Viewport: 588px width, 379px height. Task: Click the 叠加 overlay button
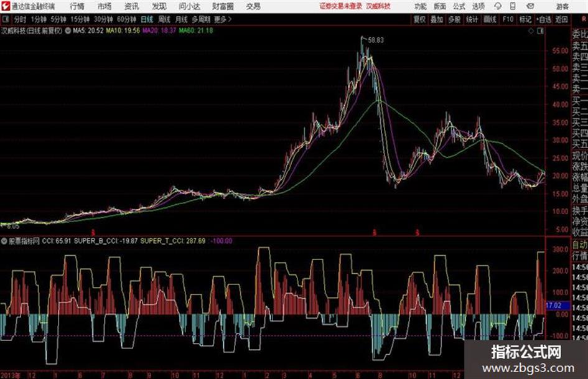[x=437, y=19]
